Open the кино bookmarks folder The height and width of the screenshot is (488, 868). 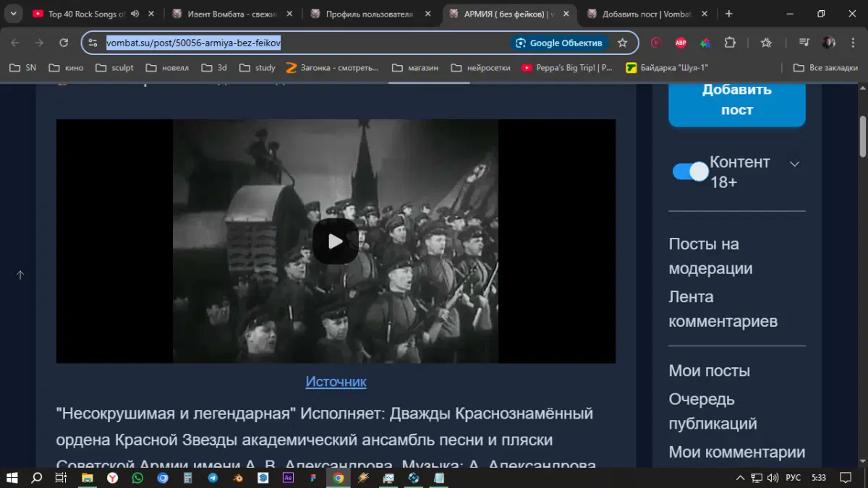tap(66, 67)
